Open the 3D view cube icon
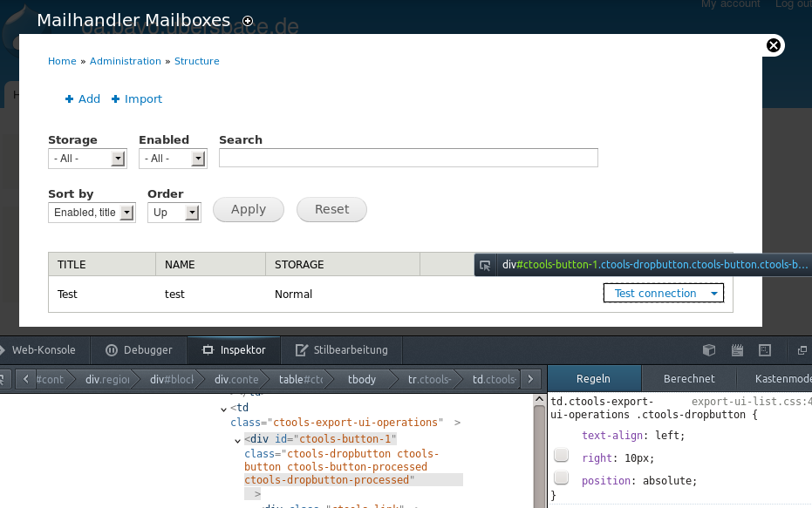Image resolution: width=812 pixels, height=508 pixels. coord(709,350)
